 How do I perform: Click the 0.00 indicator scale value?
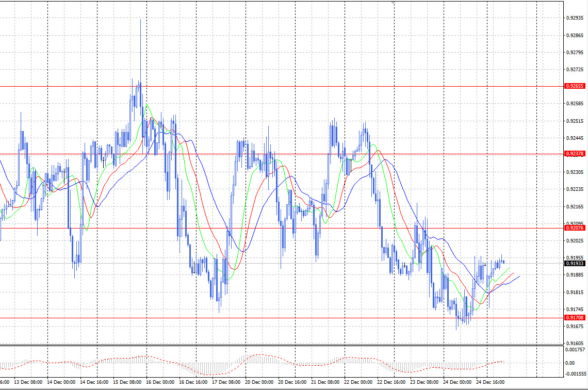(570, 363)
